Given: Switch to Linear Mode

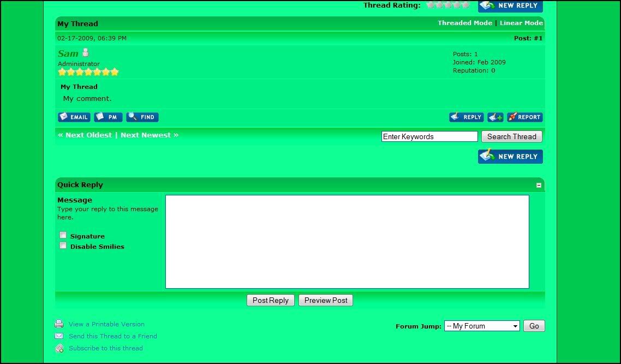Looking at the screenshot, I should [x=521, y=23].
